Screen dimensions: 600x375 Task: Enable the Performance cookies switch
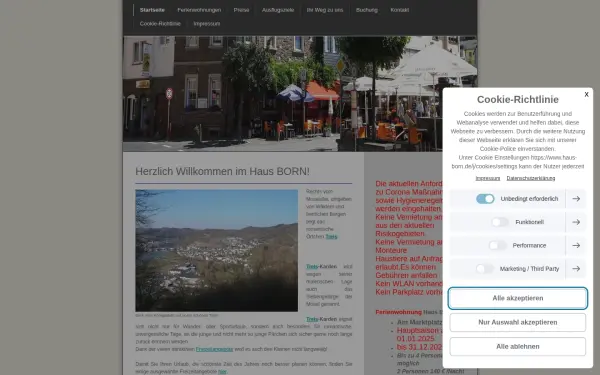click(x=497, y=245)
